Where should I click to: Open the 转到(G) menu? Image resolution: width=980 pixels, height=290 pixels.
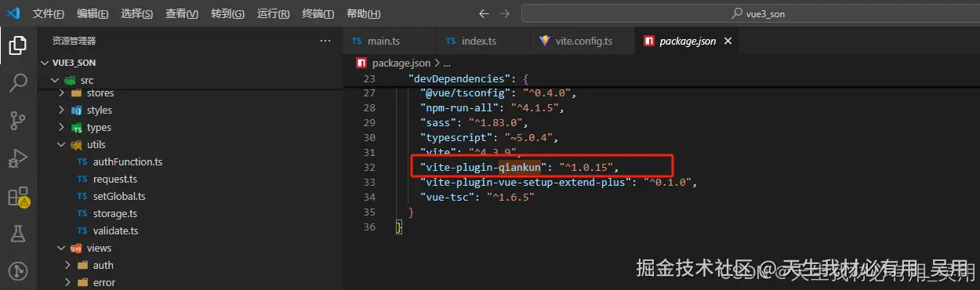click(x=227, y=14)
